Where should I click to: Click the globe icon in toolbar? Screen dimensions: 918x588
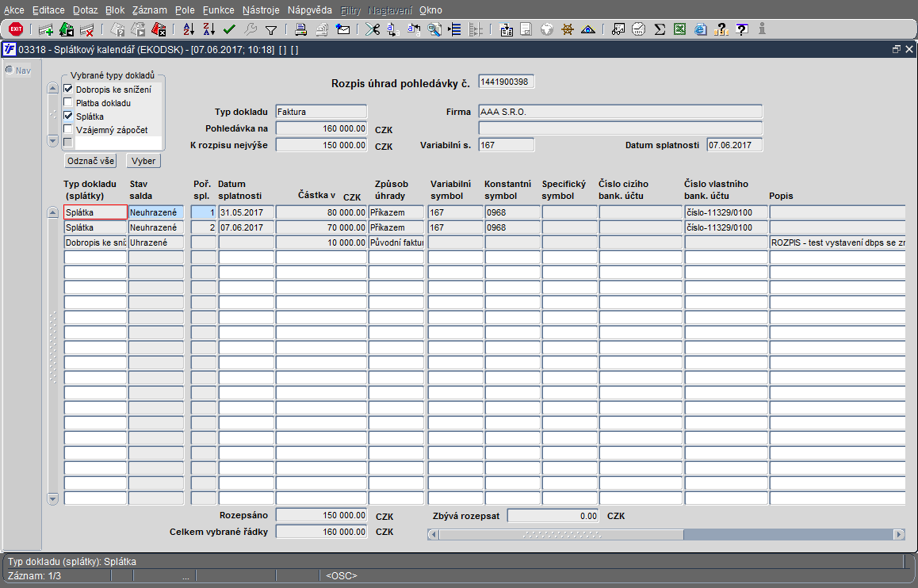(x=547, y=29)
